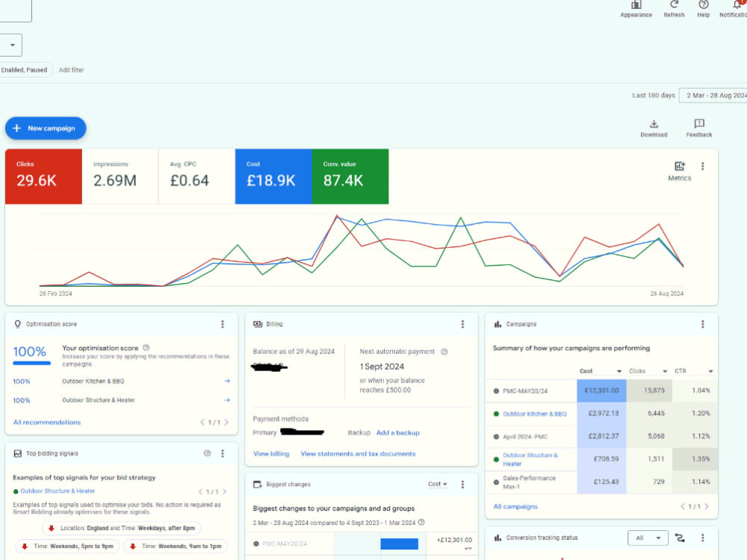Viewport: 747px width, 560px height.
Task: Click signal chip England and Weekdays, after 8pm
Action: coord(122,528)
